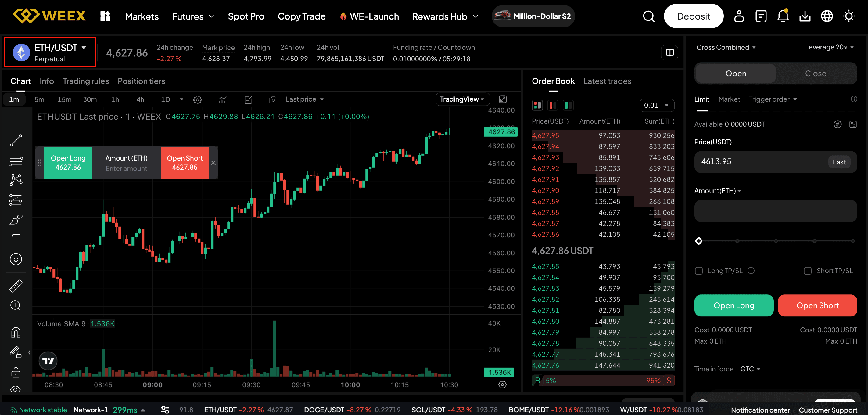Open chart settings via the gear icon
The width and height of the screenshot is (868, 415).
click(197, 99)
